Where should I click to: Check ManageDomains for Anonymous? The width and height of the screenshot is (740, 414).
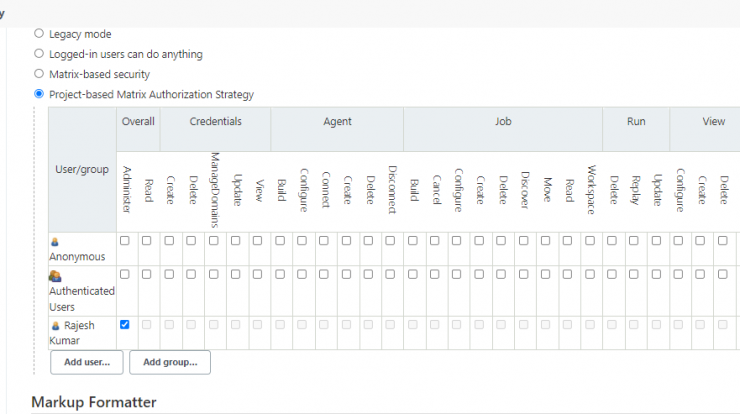214,241
